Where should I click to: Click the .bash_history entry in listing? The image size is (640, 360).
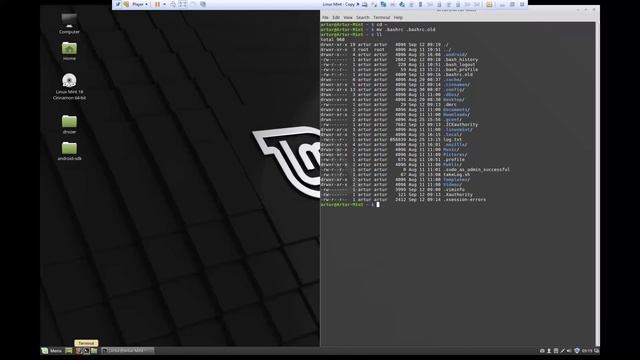(461, 60)
